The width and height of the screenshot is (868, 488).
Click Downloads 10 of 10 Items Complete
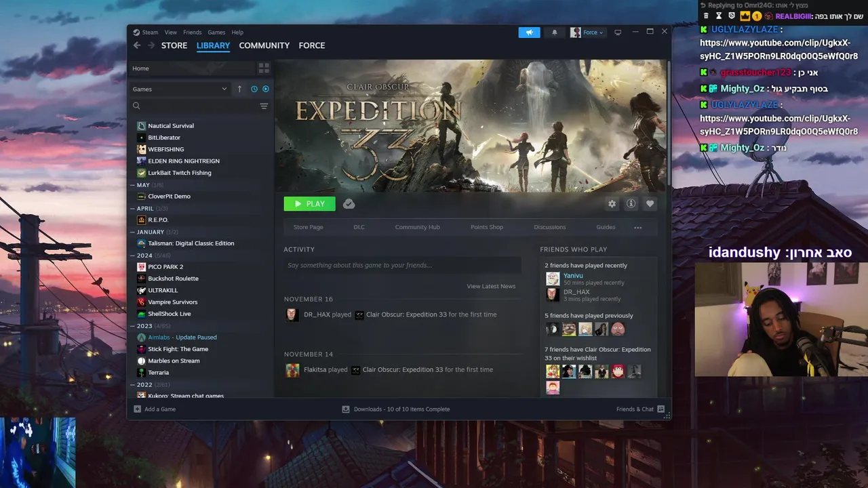click(x=401, y=409)
